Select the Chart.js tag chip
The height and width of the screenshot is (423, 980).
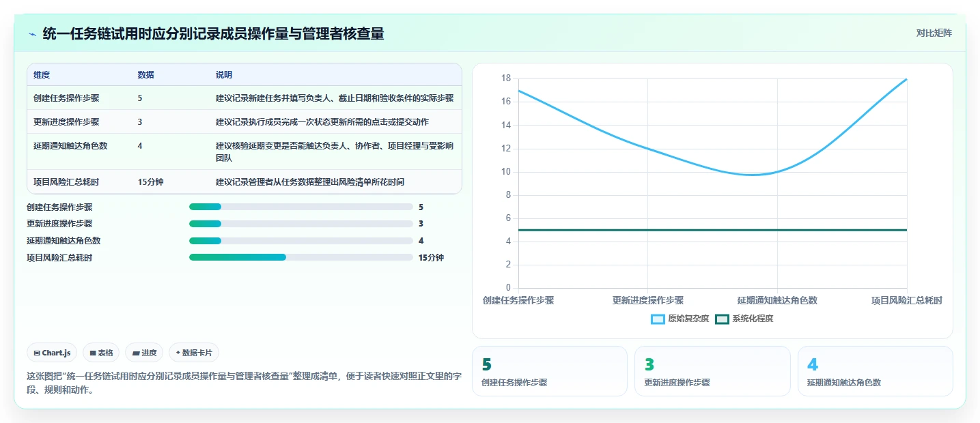pos(53,353)
